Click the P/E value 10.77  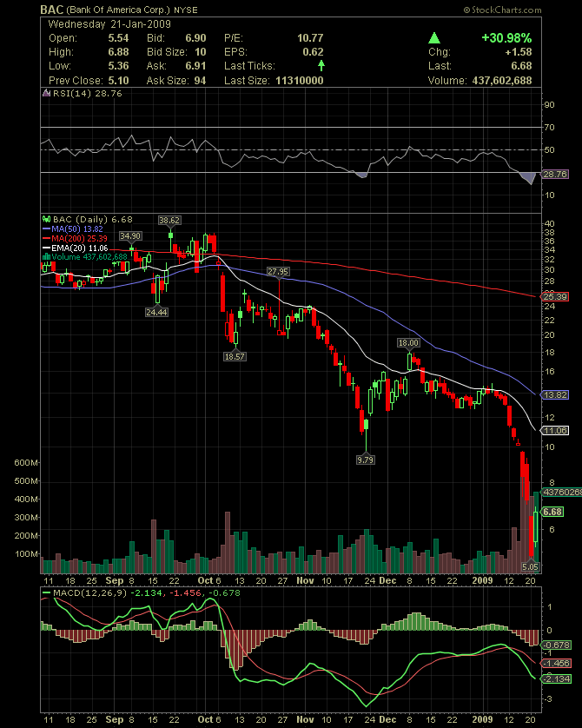pyautogui.click(x=310, y=38)
